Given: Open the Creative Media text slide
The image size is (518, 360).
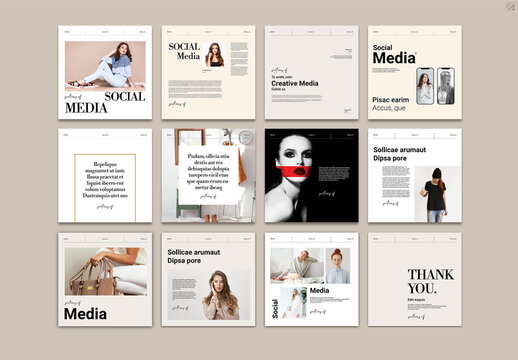Looking at the screenshot, I should (x=311, y=72).
